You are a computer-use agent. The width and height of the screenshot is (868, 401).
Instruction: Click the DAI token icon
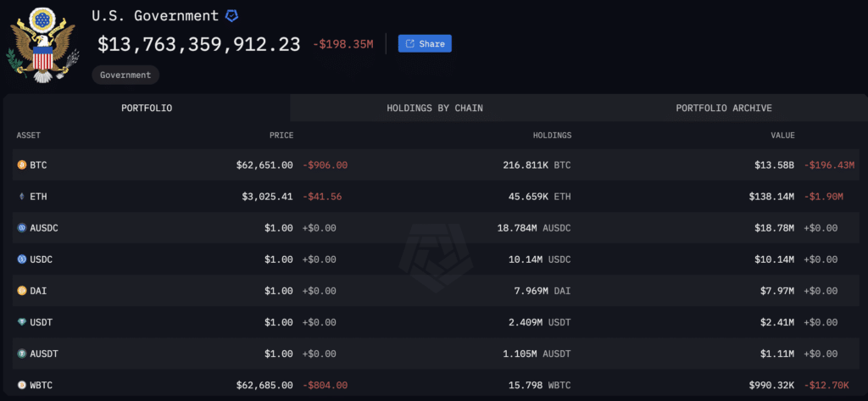pos(22,291)
